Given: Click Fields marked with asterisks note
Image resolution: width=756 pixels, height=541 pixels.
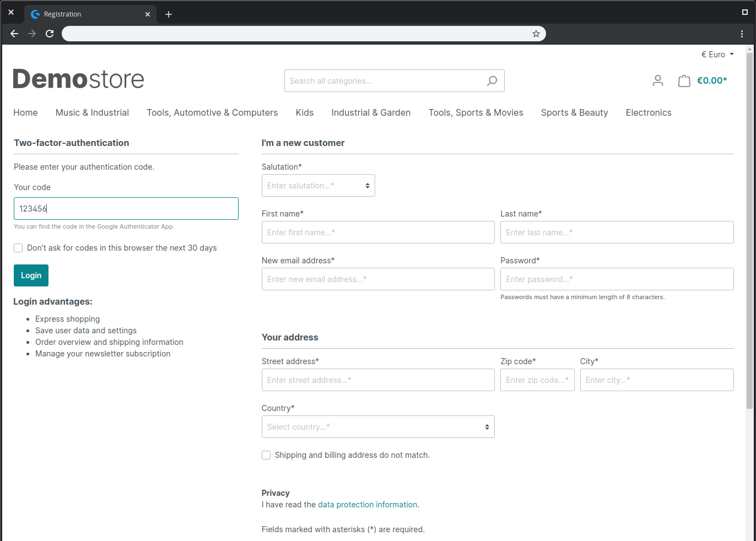Looking at the screenshot, I should point(343,529).
